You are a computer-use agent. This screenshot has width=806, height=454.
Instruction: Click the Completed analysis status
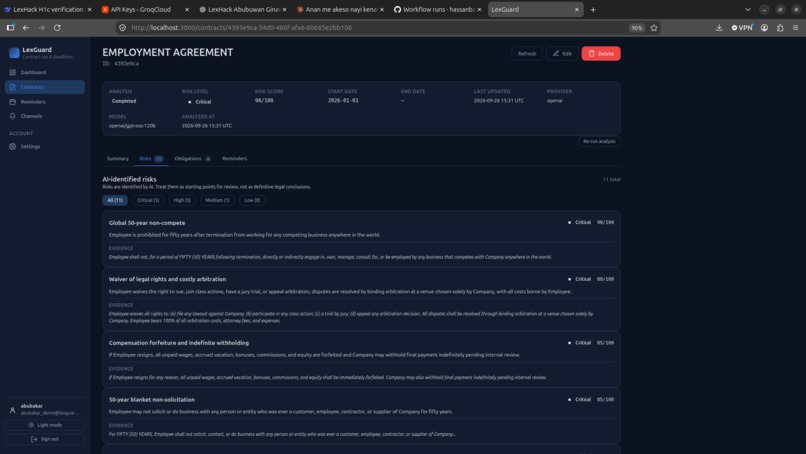click(x=124, y=101)
